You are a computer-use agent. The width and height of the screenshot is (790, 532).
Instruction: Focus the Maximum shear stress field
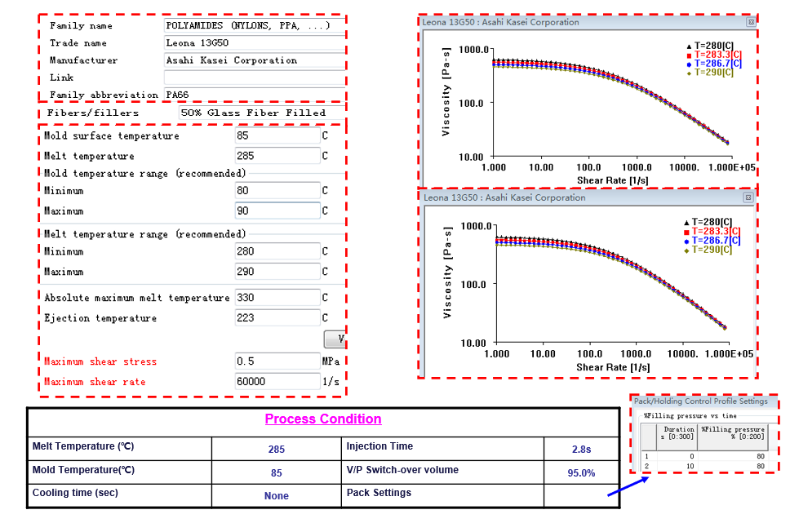pos(277,361)
